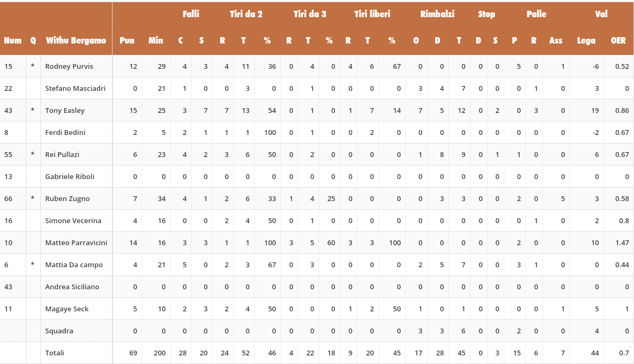Click the Min column header
Screen dimensions: 634x364
[x=156, y=40]
